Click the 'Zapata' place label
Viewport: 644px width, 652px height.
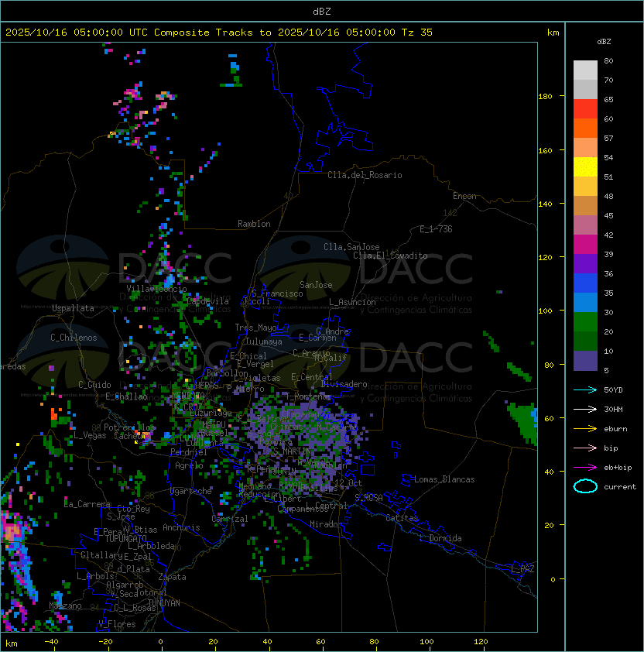coord(172,577)
